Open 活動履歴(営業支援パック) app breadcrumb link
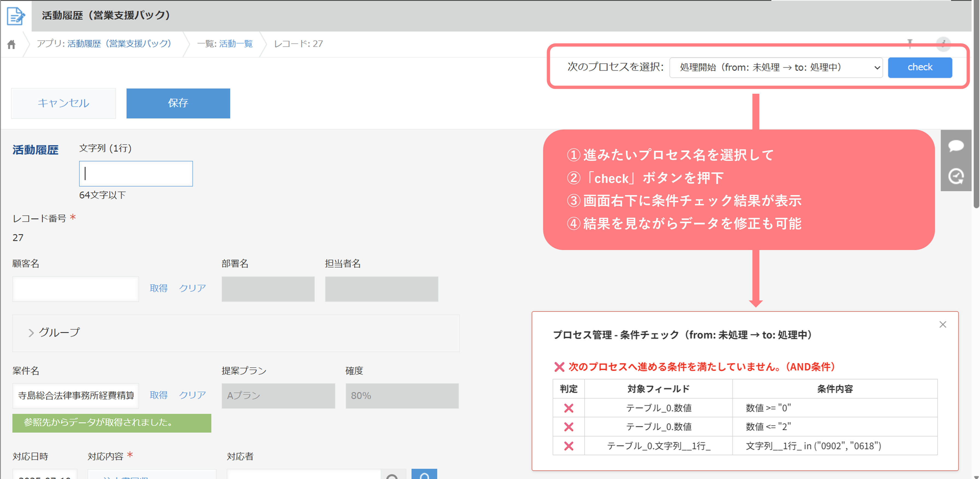The image size is (980, 479). tap(119, 44)
